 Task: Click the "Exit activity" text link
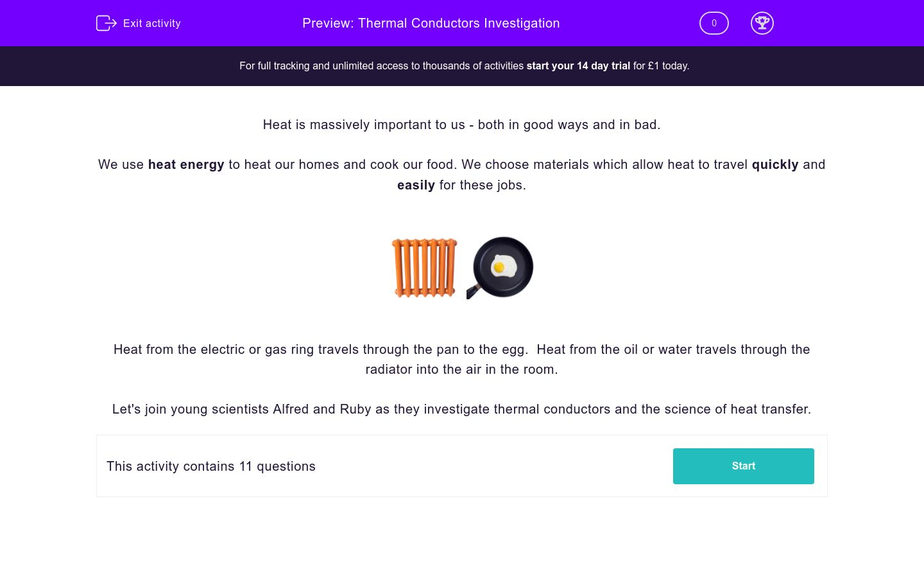tap(151, 23)
